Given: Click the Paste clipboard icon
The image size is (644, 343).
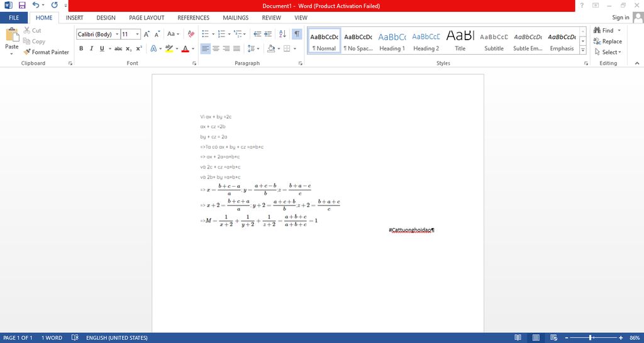Looking at the screenshot, I should 12,35.
